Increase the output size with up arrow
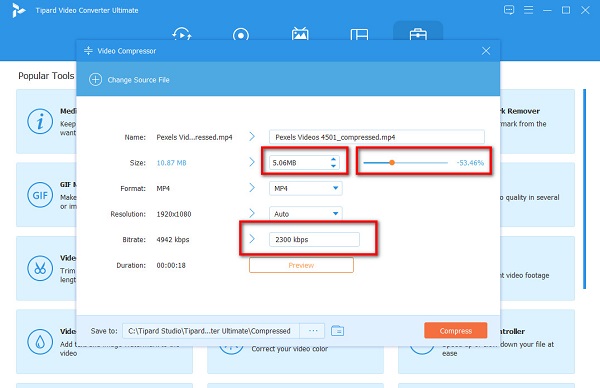The image size is (600, 388). coord(333,159)
